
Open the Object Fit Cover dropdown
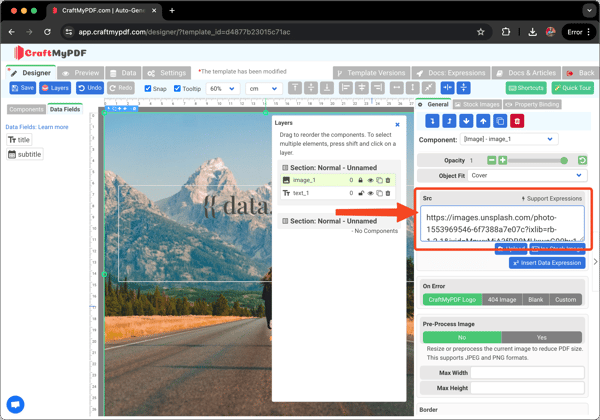pos(527,176)
